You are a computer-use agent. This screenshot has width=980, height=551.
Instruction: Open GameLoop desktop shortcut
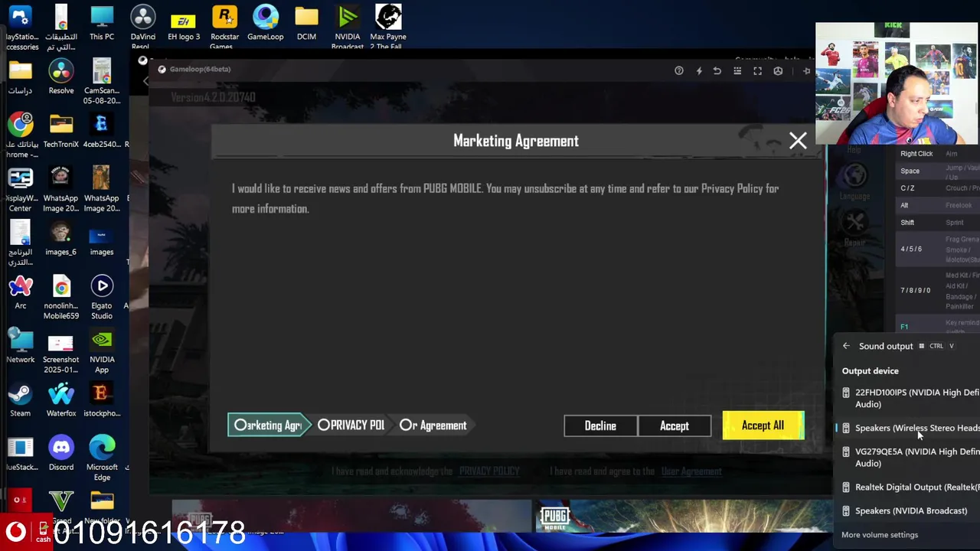coord(266,24)
